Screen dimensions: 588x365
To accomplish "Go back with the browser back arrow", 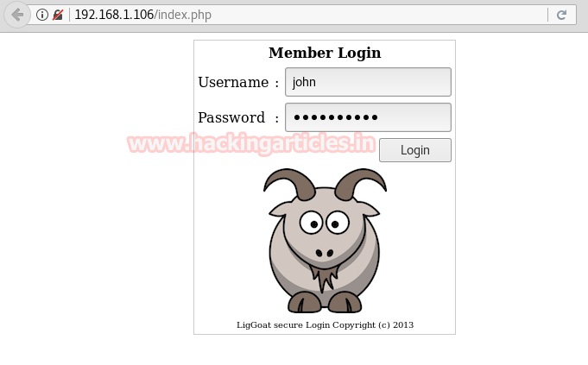I will pyautogui.click(x=17, y=15).
